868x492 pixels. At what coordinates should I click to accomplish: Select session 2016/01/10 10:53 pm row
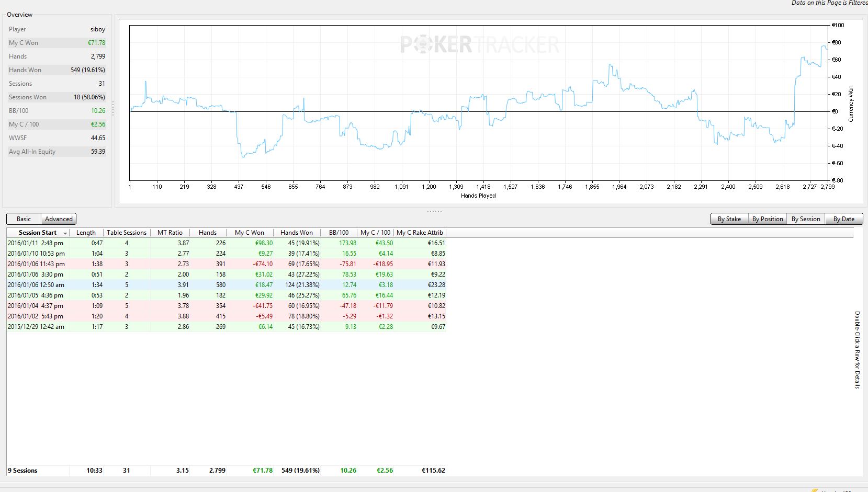tap(226, 254)
